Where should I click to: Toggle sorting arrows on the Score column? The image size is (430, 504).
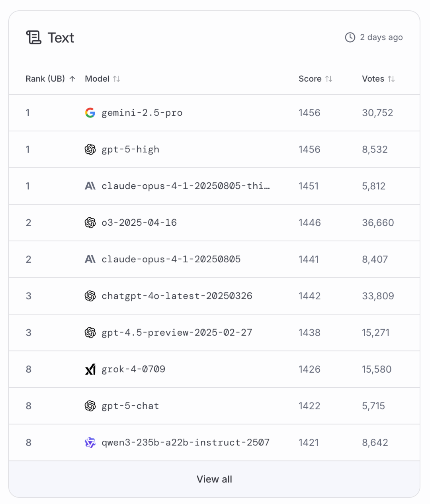[x=328, y=79]
